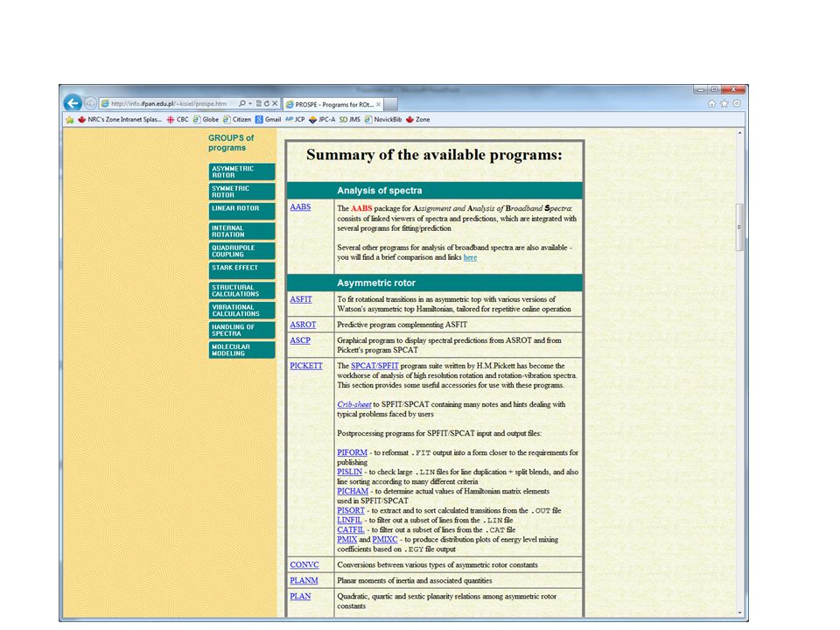Select the HANDLING OF SPECTRA group button
This screenshot has width=840, height=630.
click(241, 330)
